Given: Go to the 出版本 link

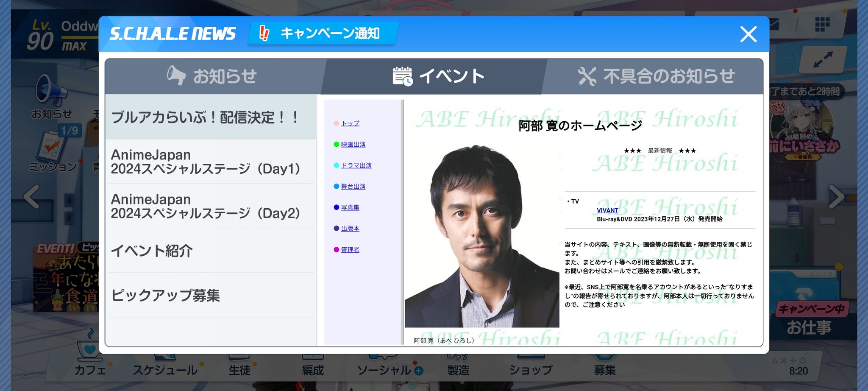Looking at the screenshot, I should 350,229.
